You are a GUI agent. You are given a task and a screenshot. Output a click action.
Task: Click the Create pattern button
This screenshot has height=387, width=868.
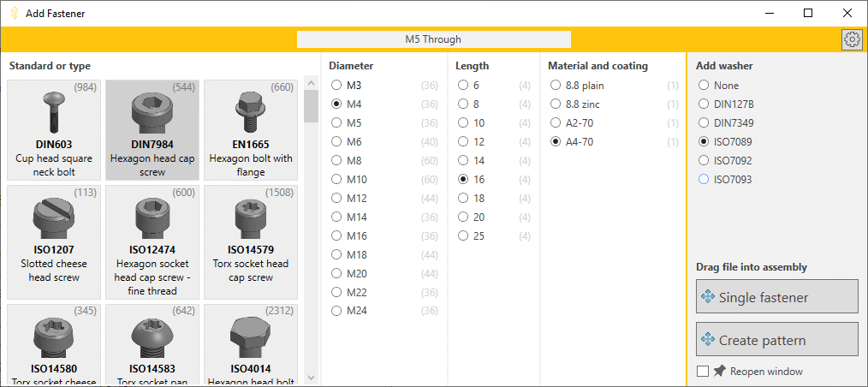pyautogui.click(x=776, y=340)
